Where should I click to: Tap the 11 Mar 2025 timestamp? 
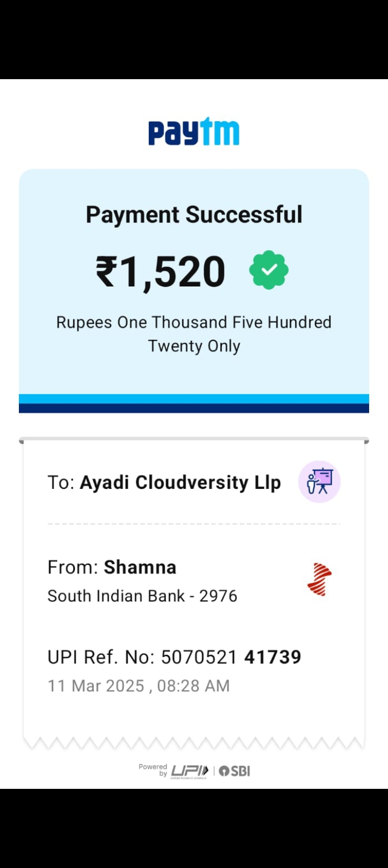[x=138, y=686]
